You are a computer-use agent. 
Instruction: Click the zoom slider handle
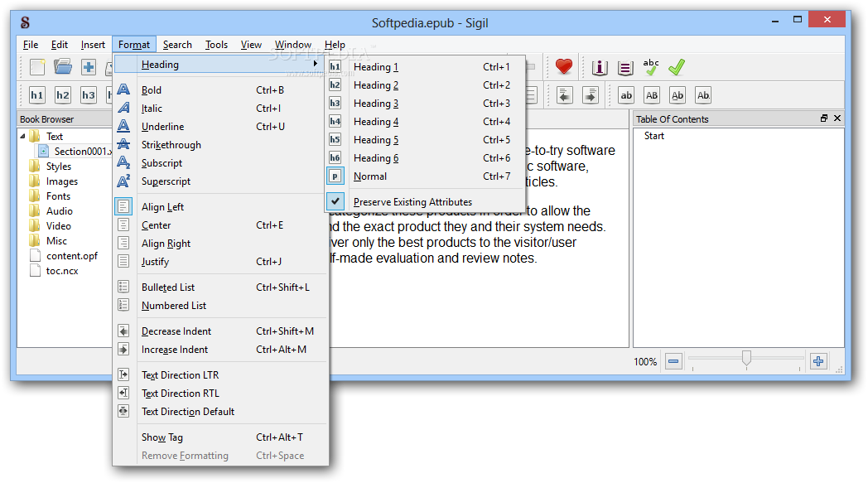(746, 359)
